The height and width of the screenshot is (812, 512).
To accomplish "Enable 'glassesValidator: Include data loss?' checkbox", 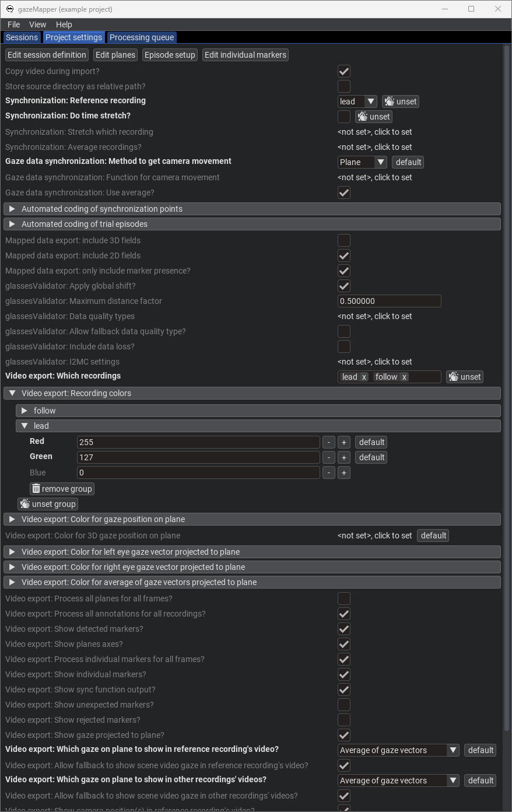I will (x=344, y=346).
